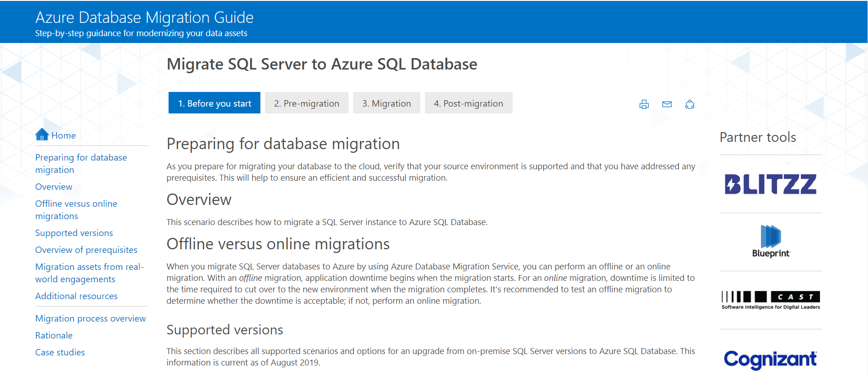Open the '4. Post-migration' tab

tap(468, 103)
